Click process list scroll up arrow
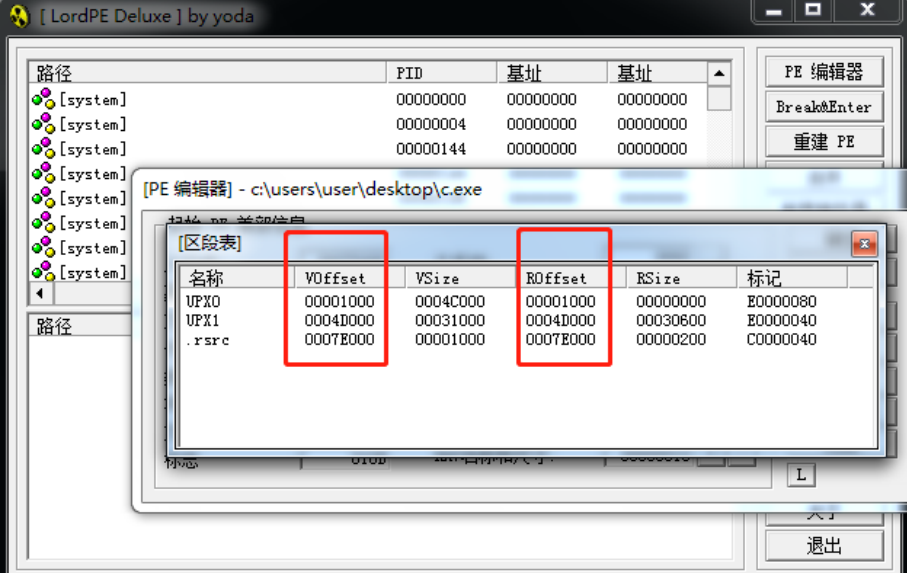Image resolution: width=907 pixels, height=573 pixels. point(719,73)
